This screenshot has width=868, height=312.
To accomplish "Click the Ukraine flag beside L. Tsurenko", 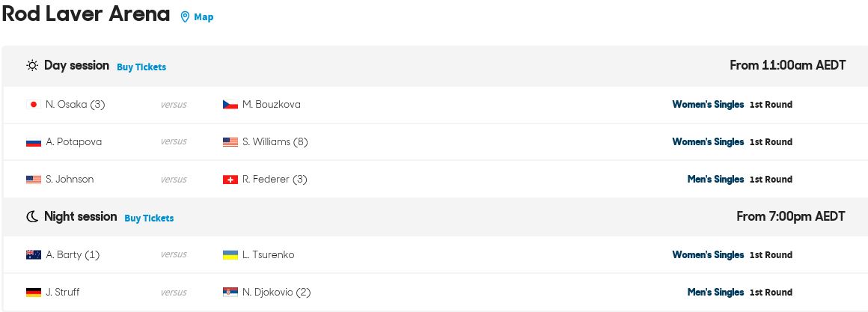I will pyautogui.click(x=230, y=255).
